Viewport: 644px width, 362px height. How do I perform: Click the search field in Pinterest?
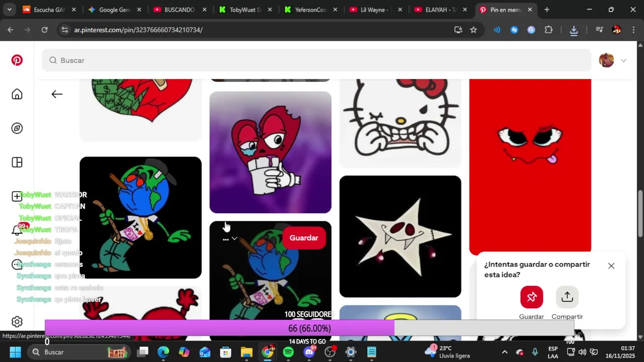click(x=316, y=60)
